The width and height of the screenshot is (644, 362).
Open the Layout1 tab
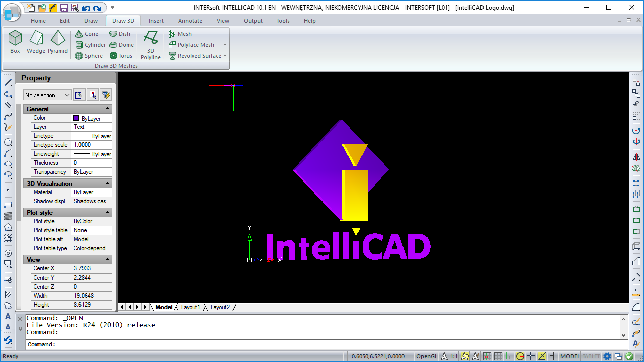coord(190,307)
